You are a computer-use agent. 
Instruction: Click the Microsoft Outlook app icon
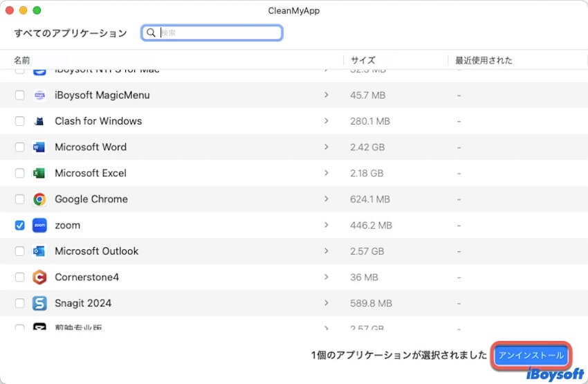coord(39,251)
